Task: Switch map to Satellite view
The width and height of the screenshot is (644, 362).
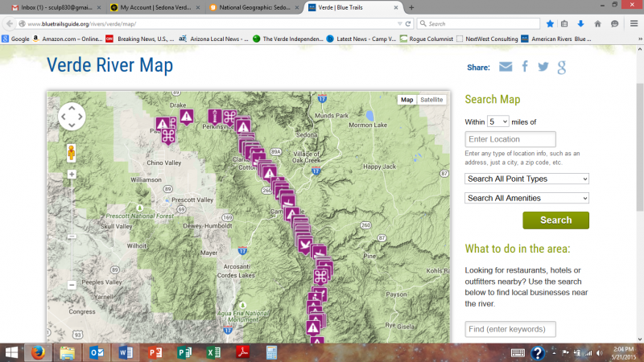Action: click(x=431, y=100)
